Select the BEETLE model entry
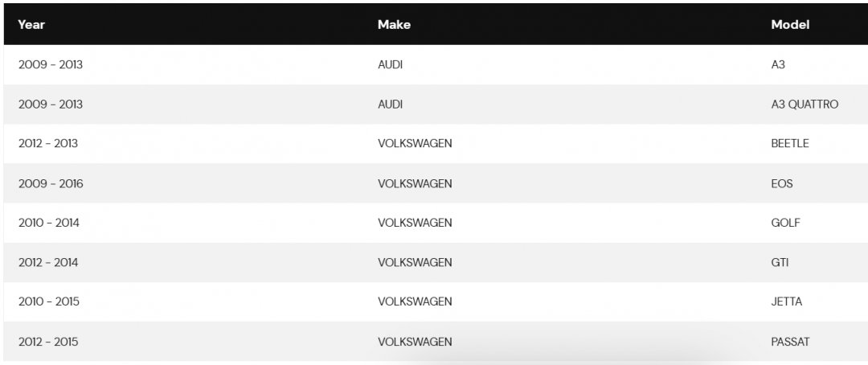This screenshot has height=365, width=868. 790,143
